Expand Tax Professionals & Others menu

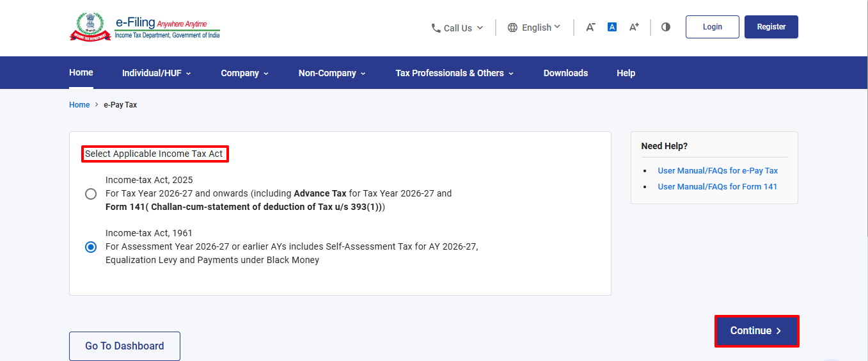coord(455,73)
